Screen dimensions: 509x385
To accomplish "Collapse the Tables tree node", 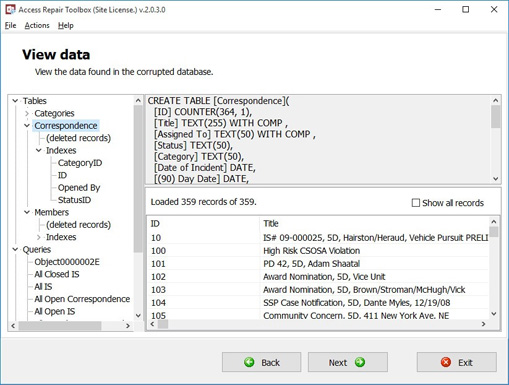I will pos(15,101).
